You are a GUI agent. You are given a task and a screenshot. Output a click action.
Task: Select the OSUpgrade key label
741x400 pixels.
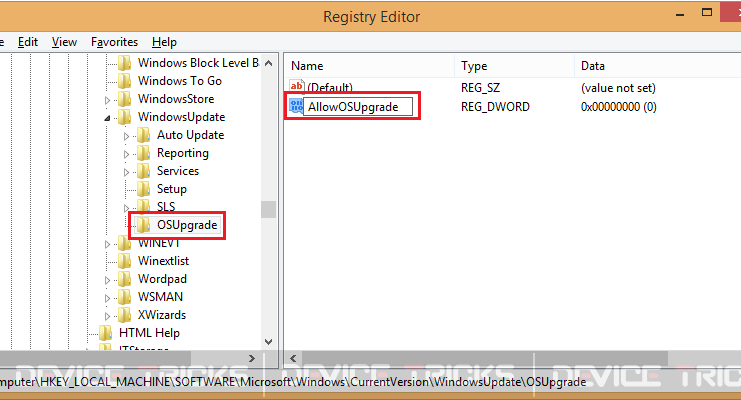187,225
